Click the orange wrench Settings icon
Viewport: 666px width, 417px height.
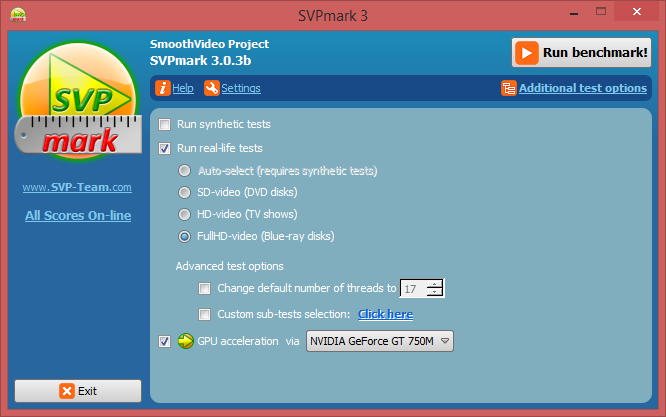212,88
